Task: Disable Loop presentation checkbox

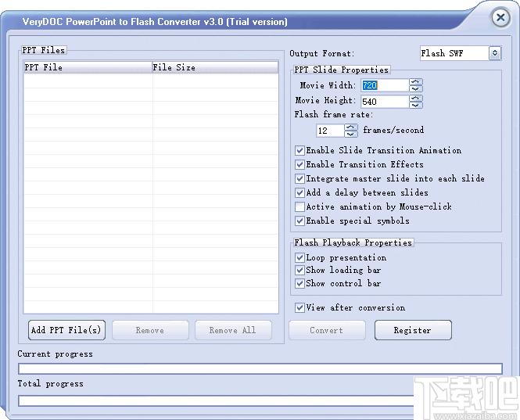Action: tap(299, 258)
